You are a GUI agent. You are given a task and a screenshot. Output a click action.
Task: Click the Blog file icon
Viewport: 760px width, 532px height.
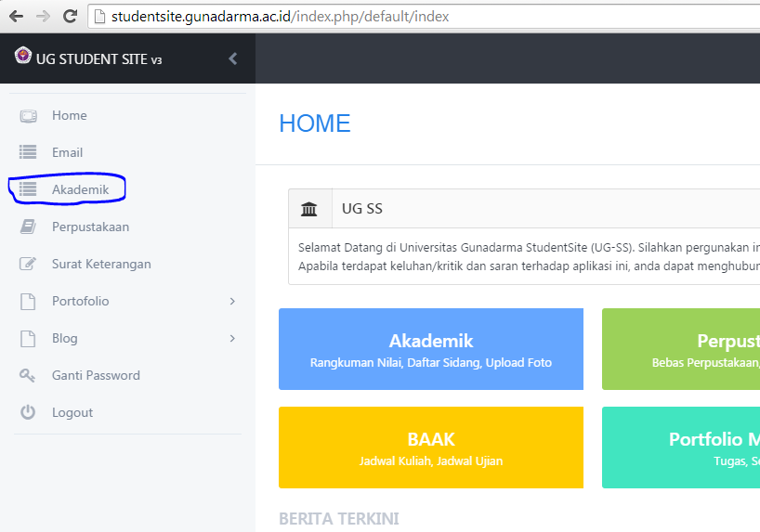[28, 338]
